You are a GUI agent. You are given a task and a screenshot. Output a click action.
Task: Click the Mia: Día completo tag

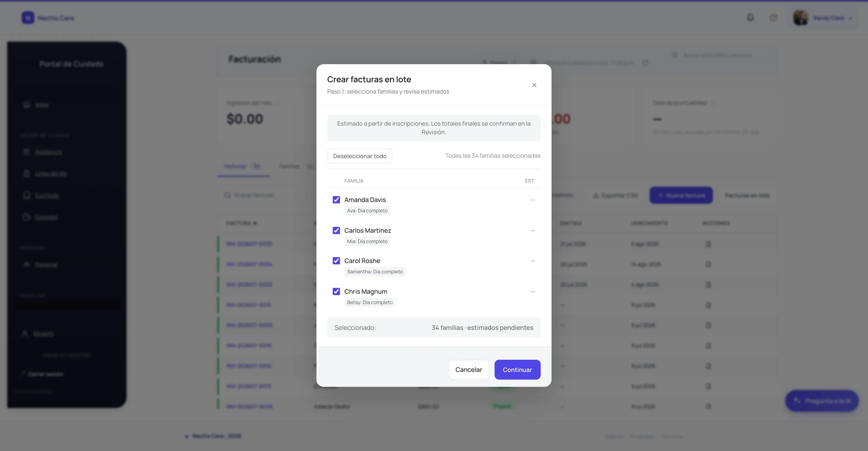point(367,241)
